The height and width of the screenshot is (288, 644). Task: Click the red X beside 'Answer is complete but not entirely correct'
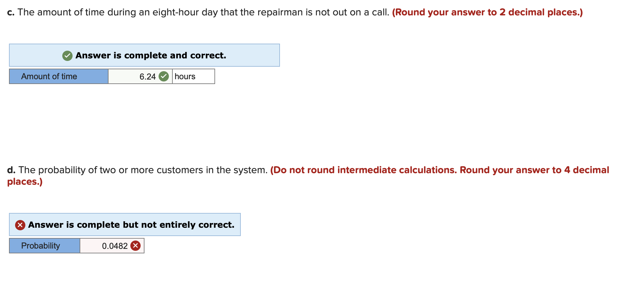[x=20, y=225]
